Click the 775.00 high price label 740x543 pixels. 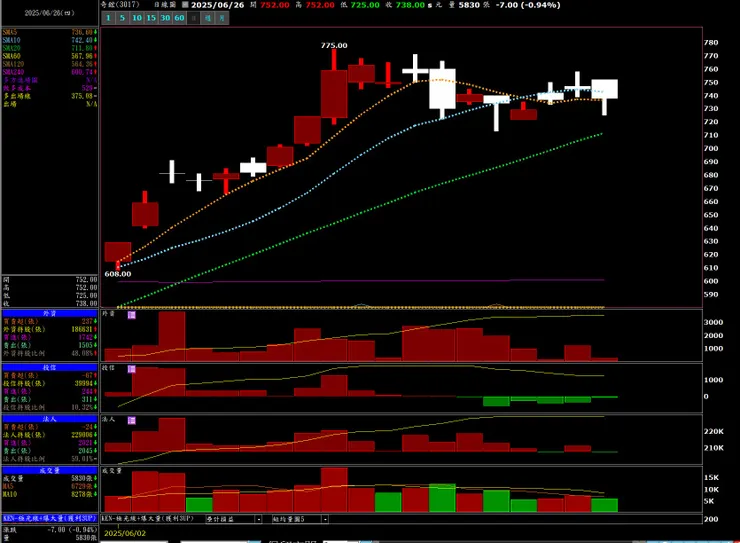[x=334, y=45]
